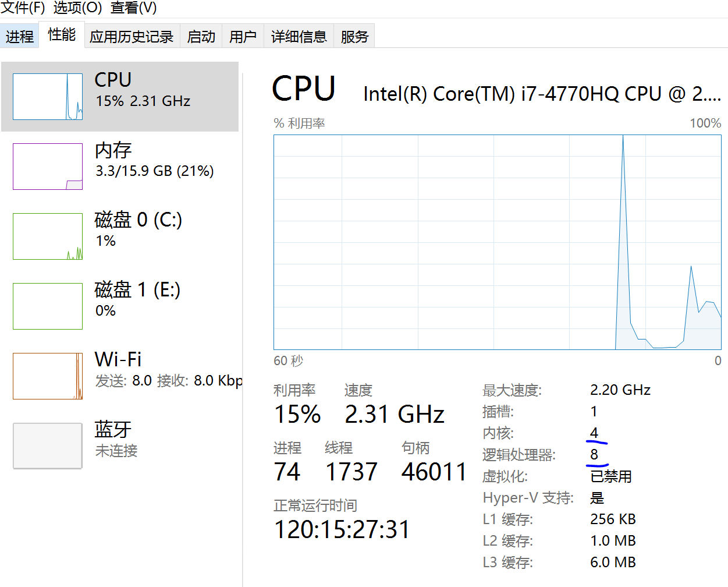Click the 内存 memory graph thumbnail

click(x=48, y=167)
